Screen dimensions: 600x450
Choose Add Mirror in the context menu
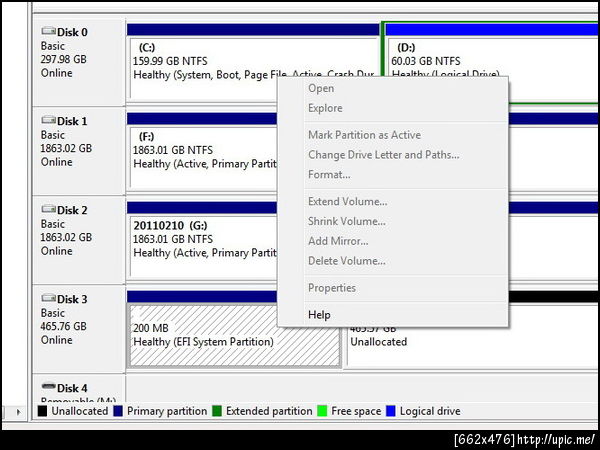393,241
